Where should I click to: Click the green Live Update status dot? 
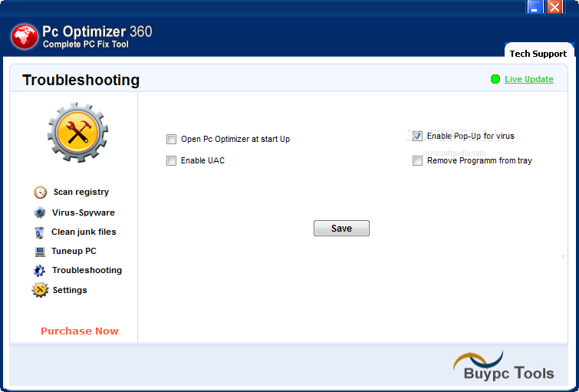(x=495, y=79)
